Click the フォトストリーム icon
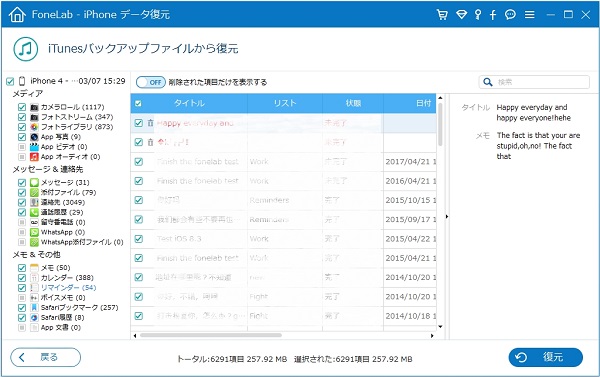600x377 pixels. (x=34, y=117)
